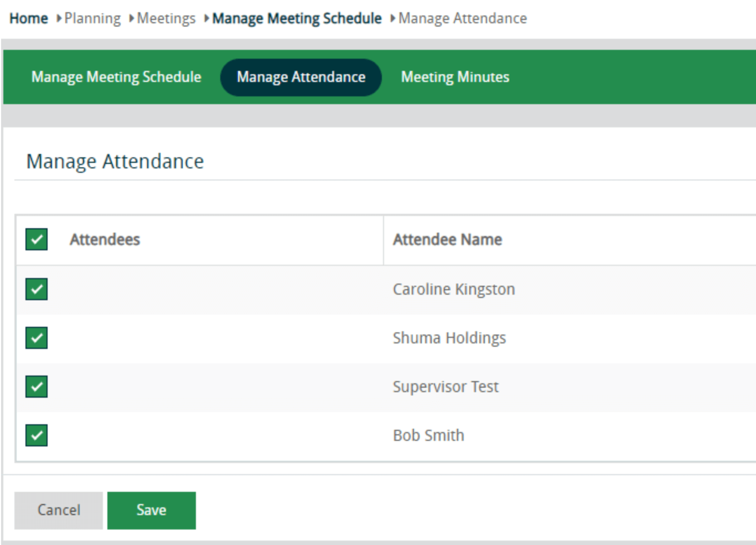The image size is (756, 545).
Task: Toggle the select-all Attendees header checkbox
Action: click(37, 240)
